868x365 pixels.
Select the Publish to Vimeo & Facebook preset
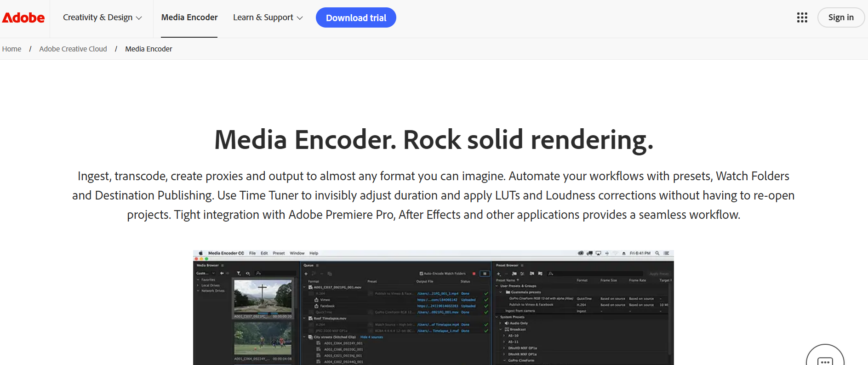[x=531, y=304]
